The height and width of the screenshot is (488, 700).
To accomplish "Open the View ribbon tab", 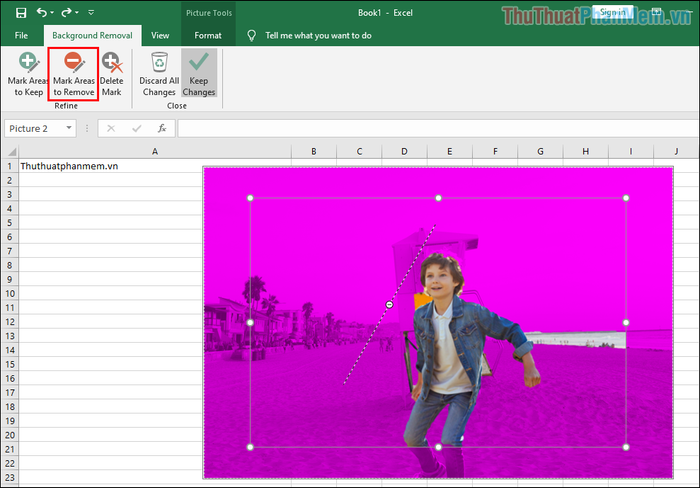I will pyautogui.click(x=160, y=35).
